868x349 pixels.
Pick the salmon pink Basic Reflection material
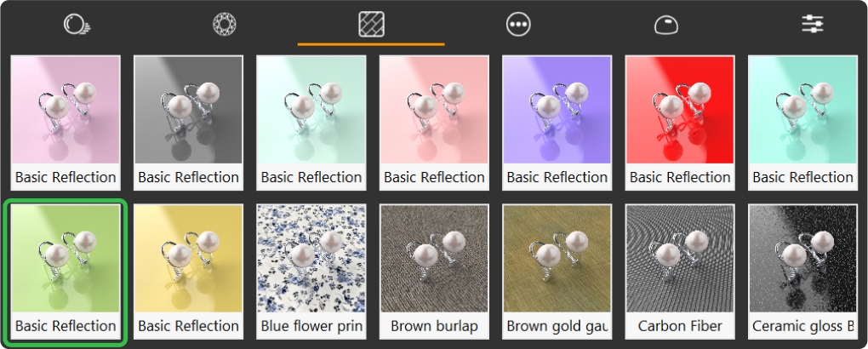(x=434, y=123)
